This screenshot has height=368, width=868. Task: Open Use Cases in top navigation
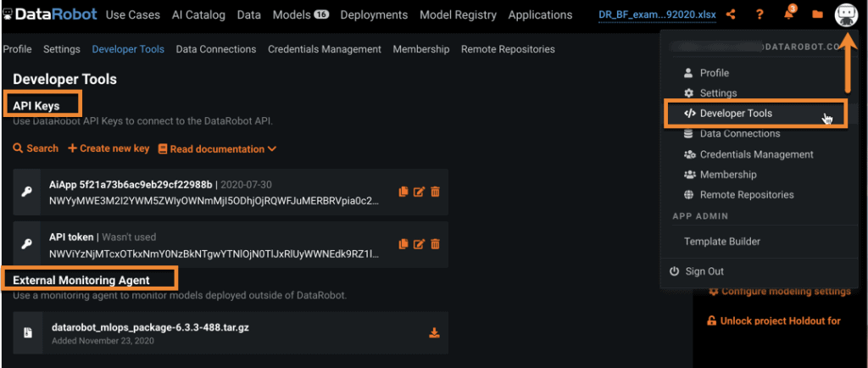coord(133,15)
